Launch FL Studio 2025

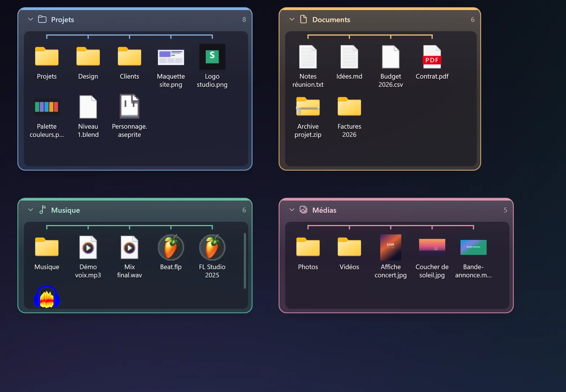212,247
